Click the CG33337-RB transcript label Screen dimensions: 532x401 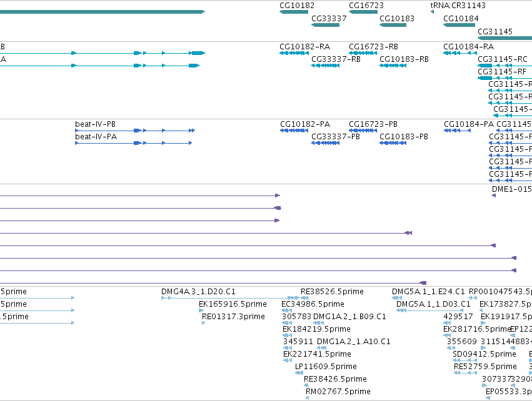click(336, 59)
